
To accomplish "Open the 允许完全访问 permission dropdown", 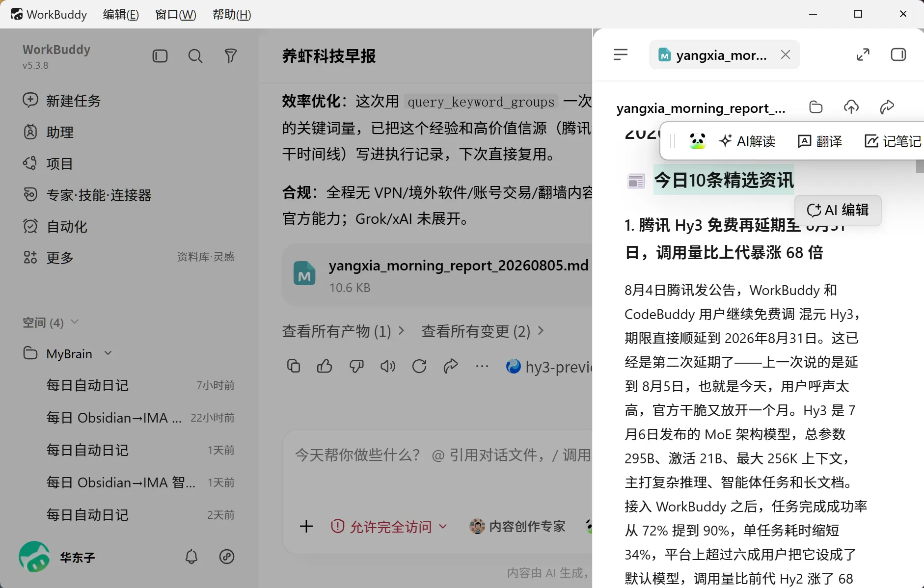I will click(x=389, y=527).
